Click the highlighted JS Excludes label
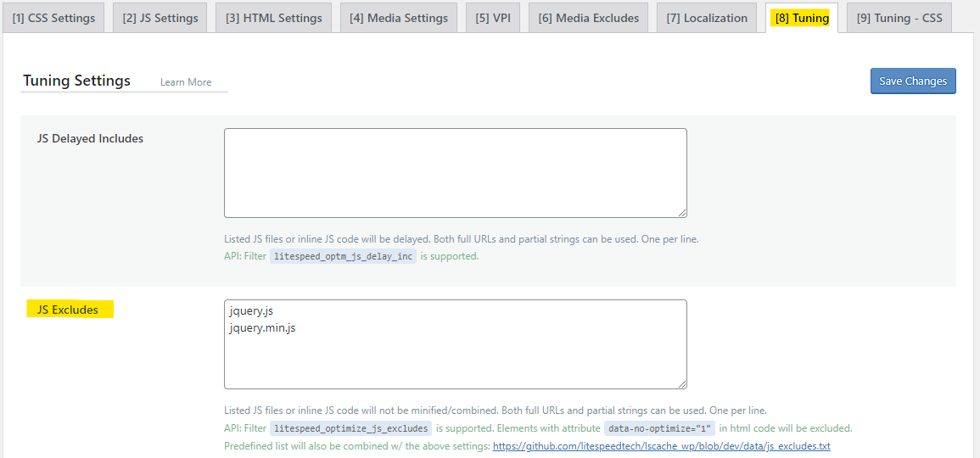The height and width of the screenshot is (458, 980). pos(70,310)
